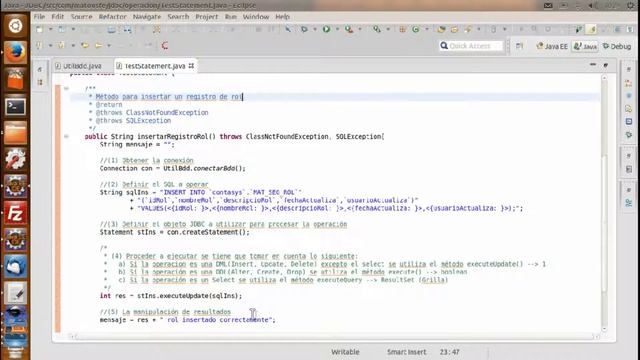The width and height of the screenshot is (640, 360).
Task: Switch to the Java EE perspective
Action: coord(552,47)
